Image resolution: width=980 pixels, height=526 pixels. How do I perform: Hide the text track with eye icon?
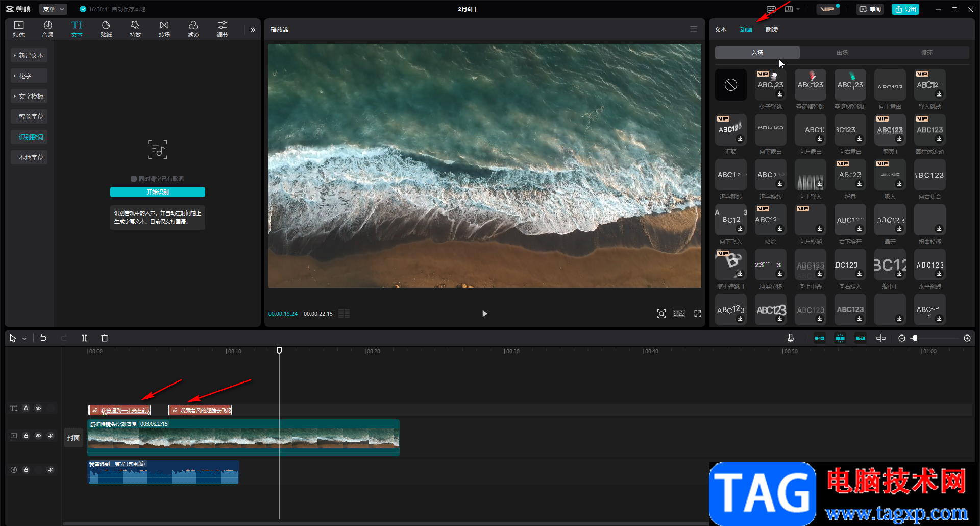(x=38, y=408)
